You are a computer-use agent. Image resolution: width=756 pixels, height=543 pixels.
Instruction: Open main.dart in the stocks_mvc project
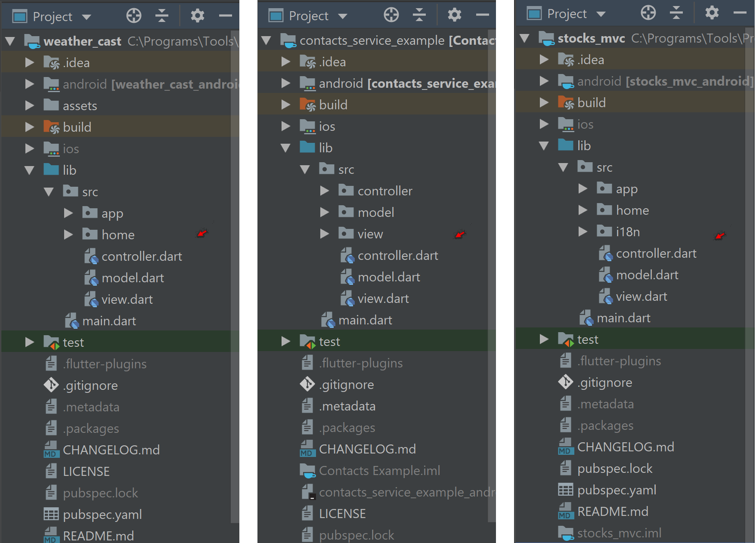pyautogui.click(x=623, y=318)
